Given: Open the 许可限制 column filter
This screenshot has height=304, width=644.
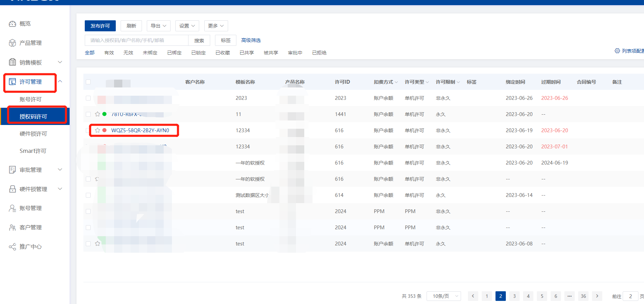Looking at the screenshot, I should point(458,82).
